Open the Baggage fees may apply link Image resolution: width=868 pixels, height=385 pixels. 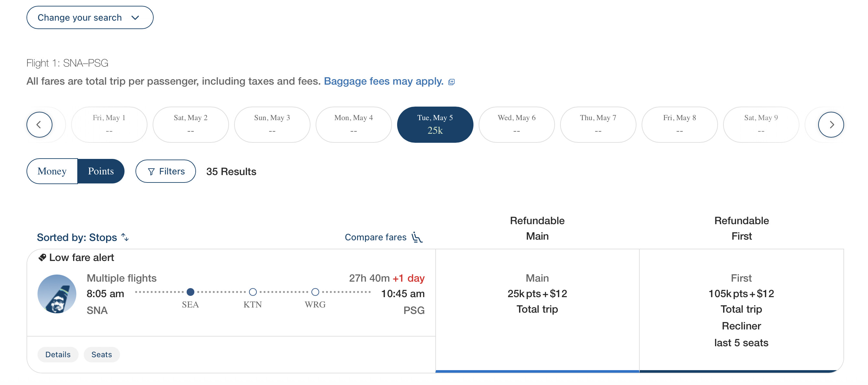(384, 81)
